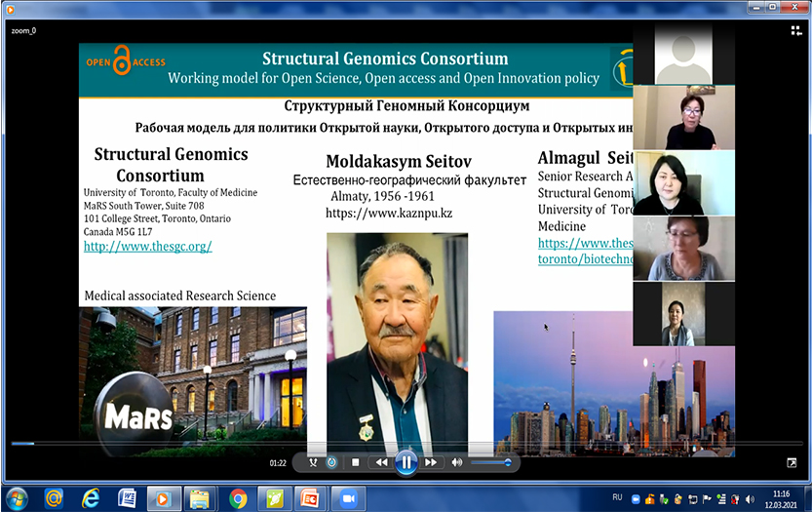Mute the player sound speaker icon
Screen dimensions: 812x512
pyautogui.click(x=457, y=463)
